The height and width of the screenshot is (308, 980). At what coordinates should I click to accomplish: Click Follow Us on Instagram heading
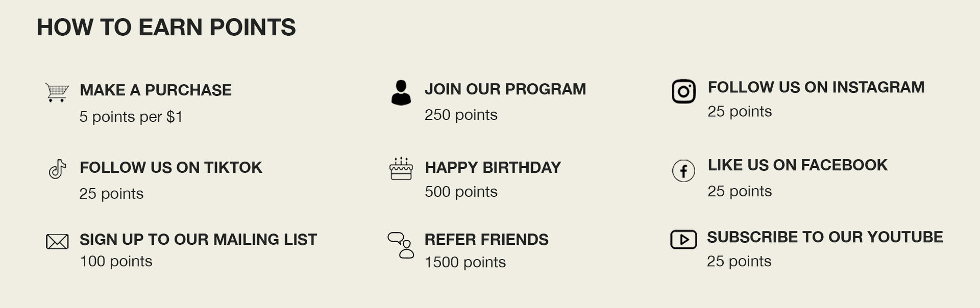point(816,87)
